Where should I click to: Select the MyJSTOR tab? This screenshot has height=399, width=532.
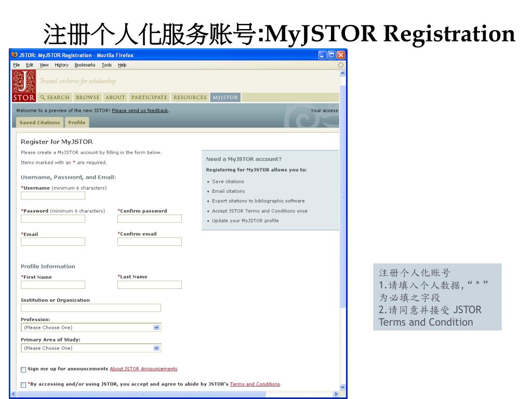coord(225,97)
